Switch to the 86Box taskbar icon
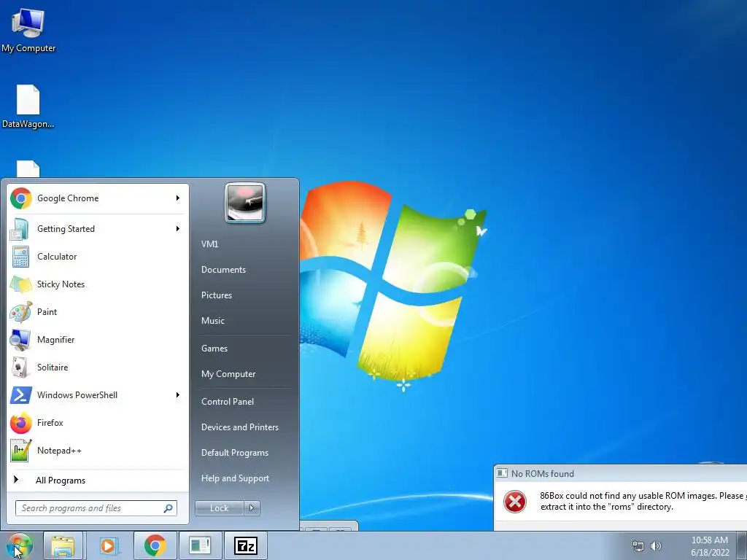747x560 pixels. [x=200, y=545]
